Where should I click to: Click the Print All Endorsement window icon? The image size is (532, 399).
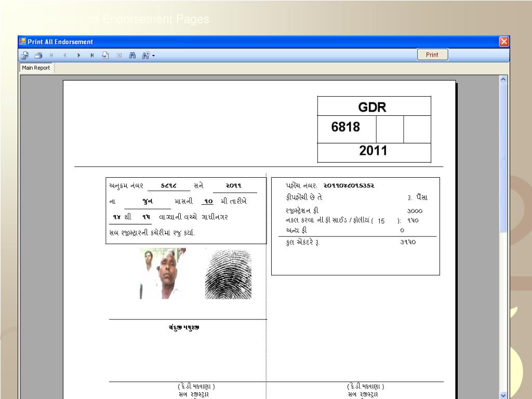pos(22,42)
